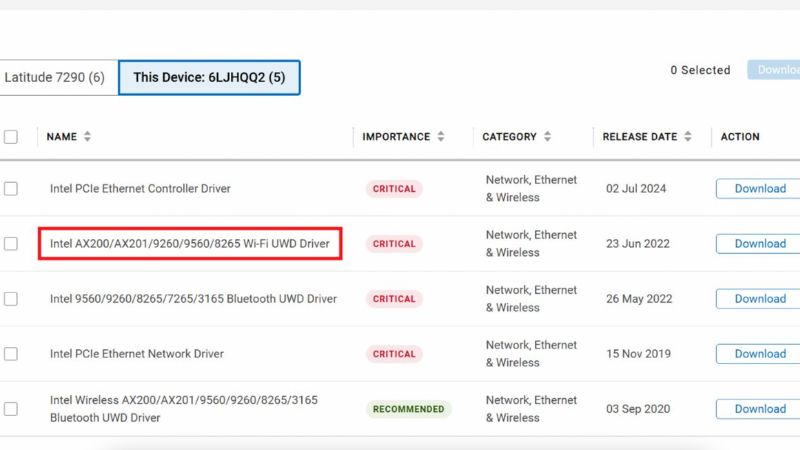Download the 03 Sep 2020 Bluetooth UWD Driver
800x450 pixels.
[758, 409]
